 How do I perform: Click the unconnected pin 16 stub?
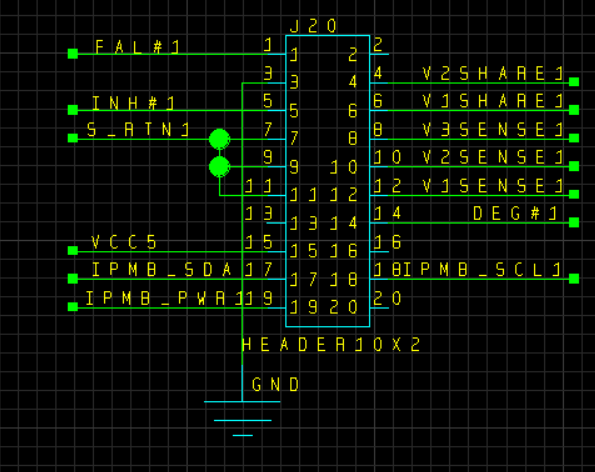(379, 252)
